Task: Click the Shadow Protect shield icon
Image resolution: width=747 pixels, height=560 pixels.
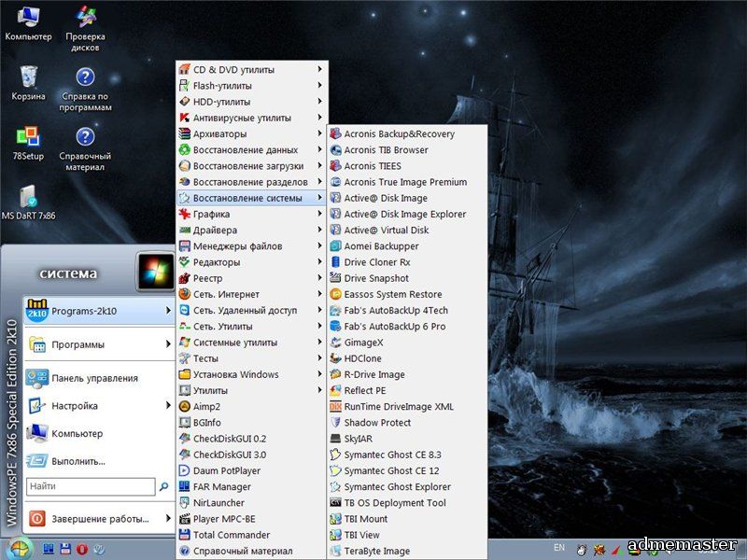Action: click(335, 423)
